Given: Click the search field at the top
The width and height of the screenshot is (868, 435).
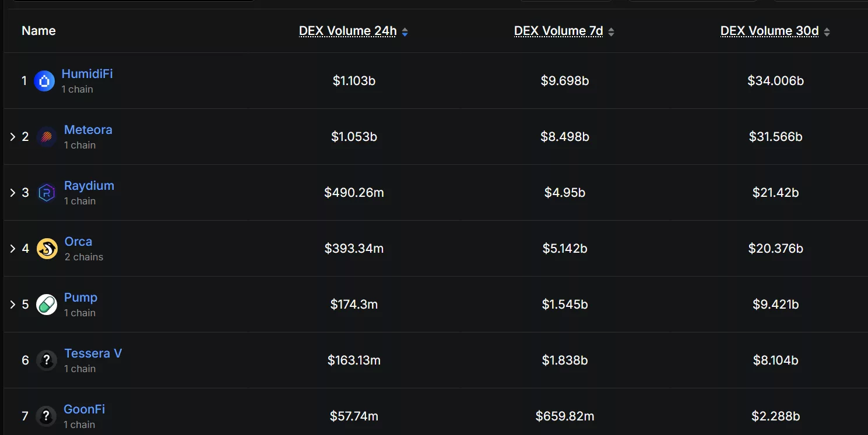Looking at the screenshot, I should click(x=134, y=2).
